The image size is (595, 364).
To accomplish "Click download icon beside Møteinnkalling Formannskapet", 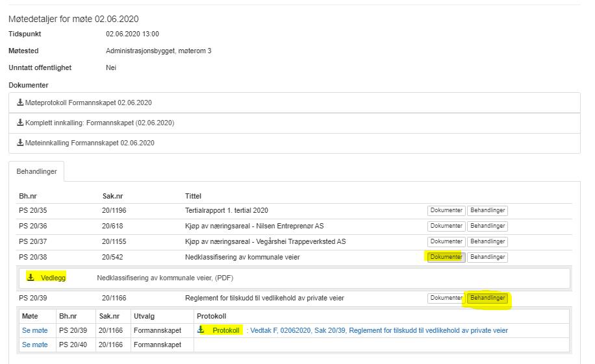I will pyautogui.click(x=20, y=143).
